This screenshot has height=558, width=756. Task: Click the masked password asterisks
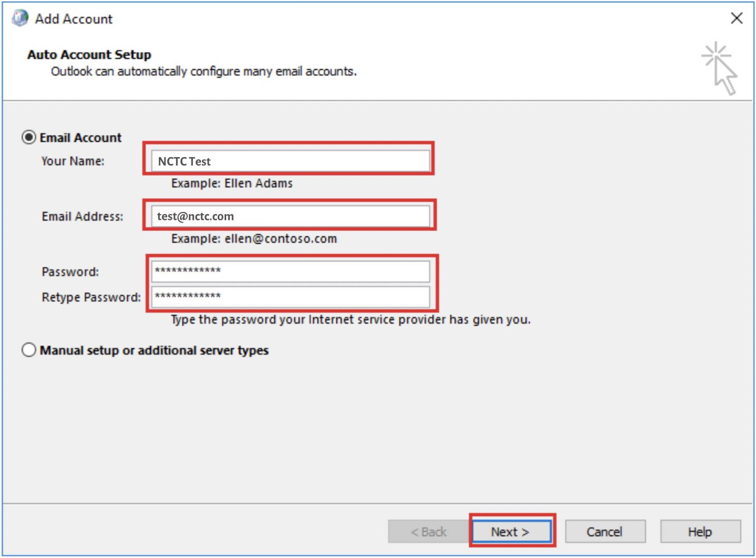187,270
